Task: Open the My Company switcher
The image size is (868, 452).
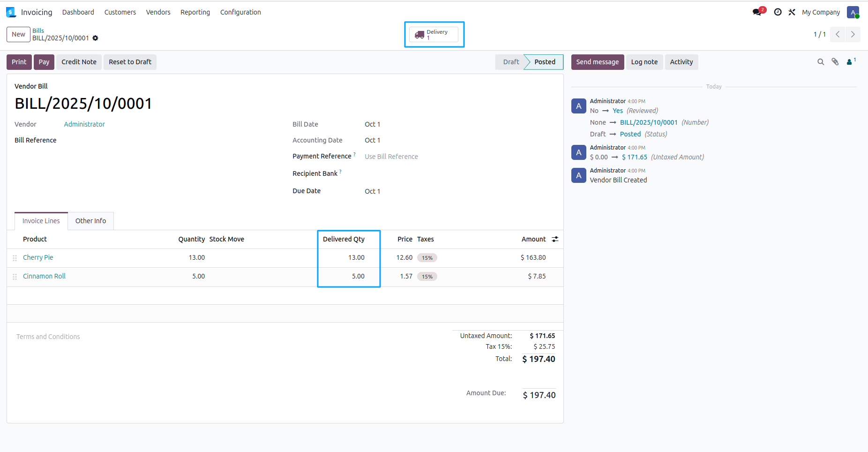Action: 821,12
